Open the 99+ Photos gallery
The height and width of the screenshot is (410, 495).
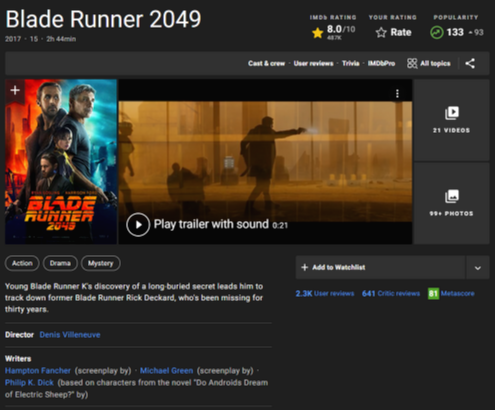point(452,203)
